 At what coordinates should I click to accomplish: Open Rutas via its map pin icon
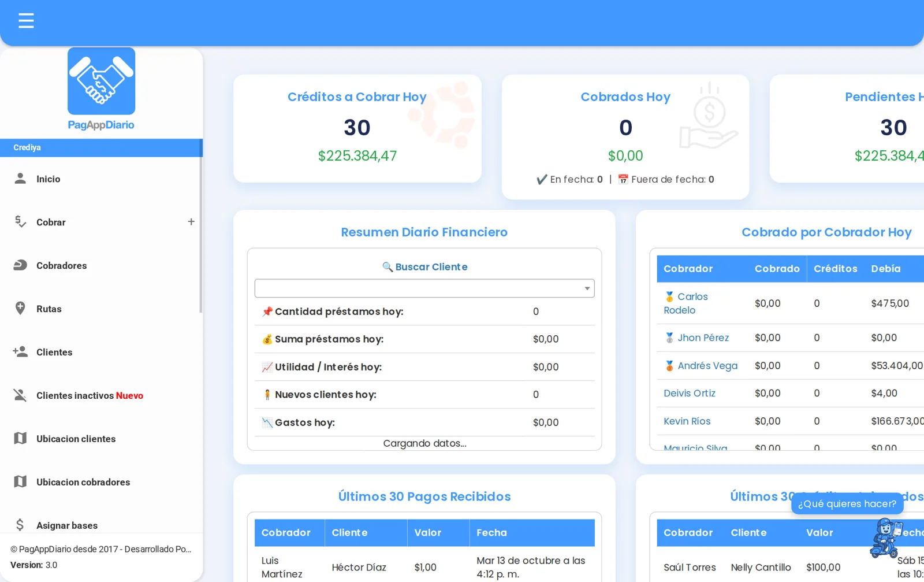point(20,309)
